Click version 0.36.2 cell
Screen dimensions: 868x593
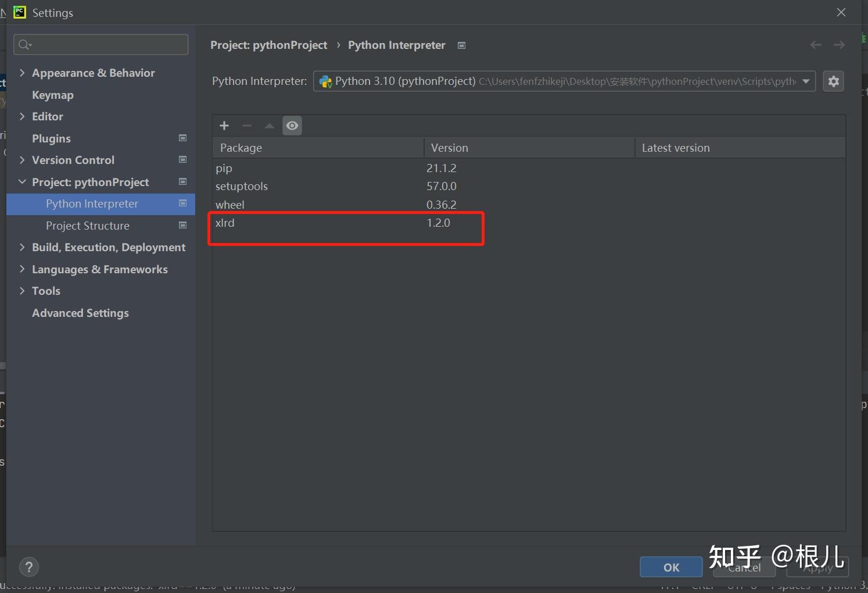442,205
